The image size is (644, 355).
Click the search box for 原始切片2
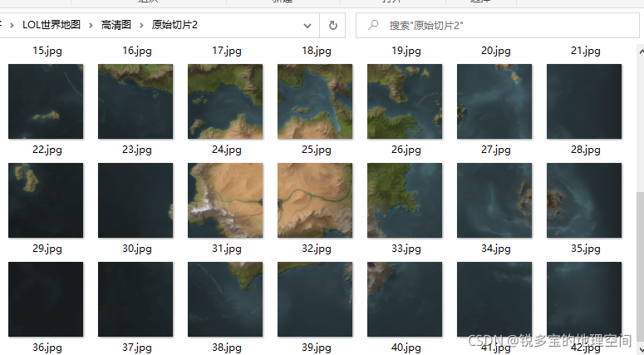tap(498, 26)
